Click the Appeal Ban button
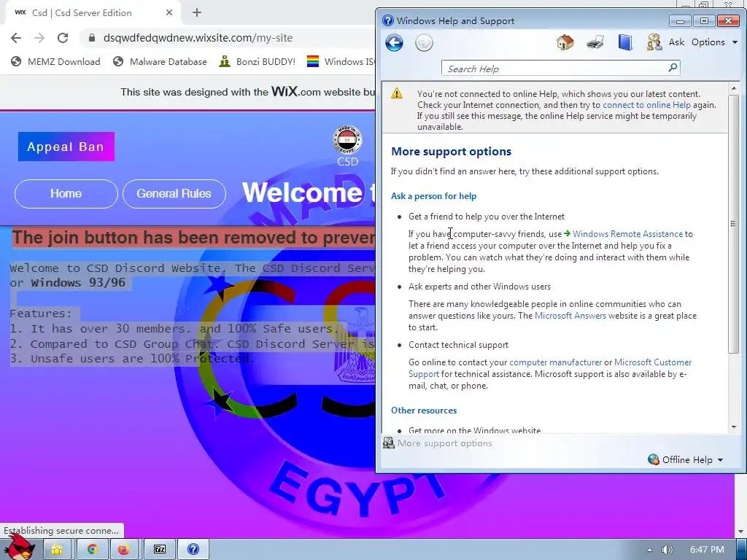The height and width of the screenshot is (560, 747). tap(66, 146)
